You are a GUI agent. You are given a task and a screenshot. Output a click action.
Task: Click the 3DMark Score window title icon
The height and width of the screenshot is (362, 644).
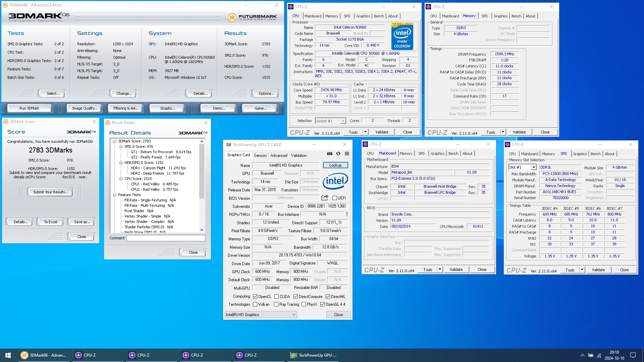pyautogui.click(x=6, y=122)
